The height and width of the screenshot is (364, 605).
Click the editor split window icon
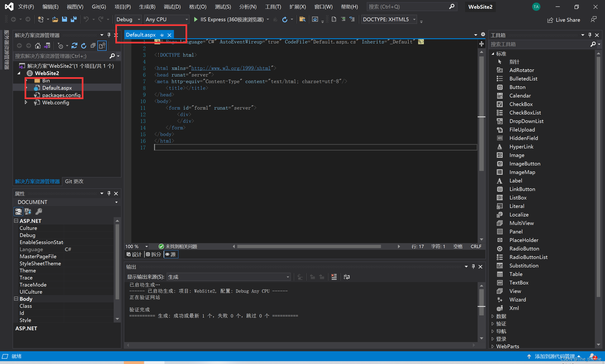coord(481,44)
